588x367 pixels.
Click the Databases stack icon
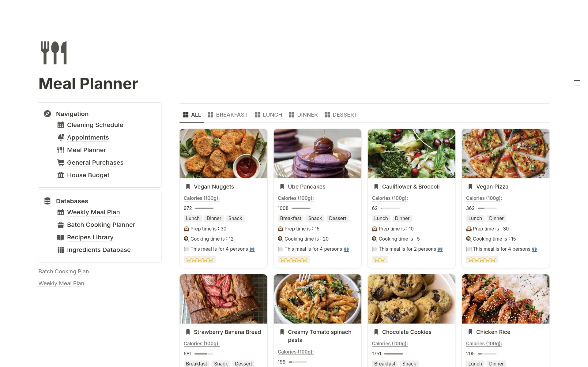click(47, 201)
